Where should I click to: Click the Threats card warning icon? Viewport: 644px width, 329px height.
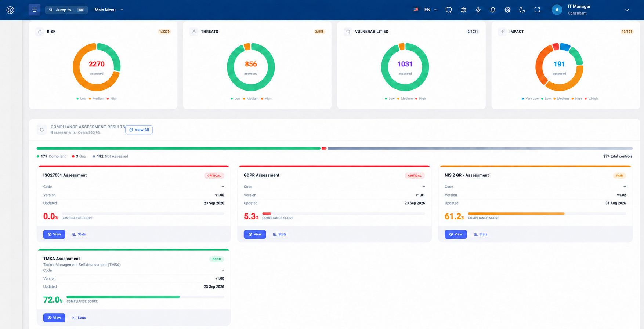click(194, 32)
